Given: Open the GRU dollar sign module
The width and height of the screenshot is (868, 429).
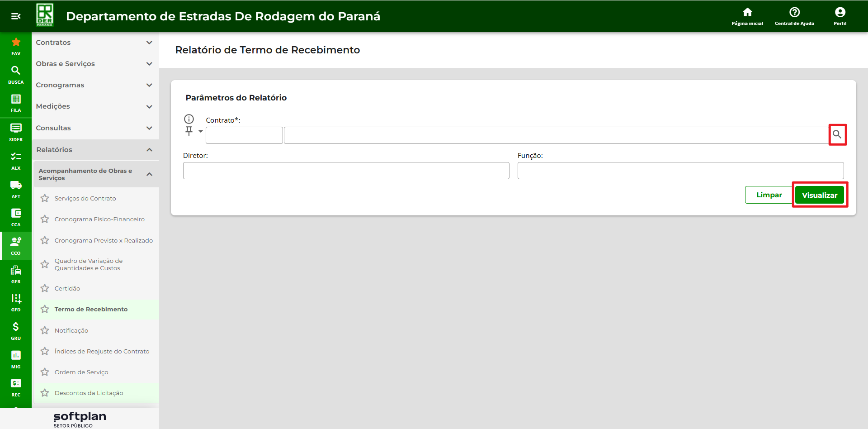Looking at the screenshot, I should tap(16, 330).
